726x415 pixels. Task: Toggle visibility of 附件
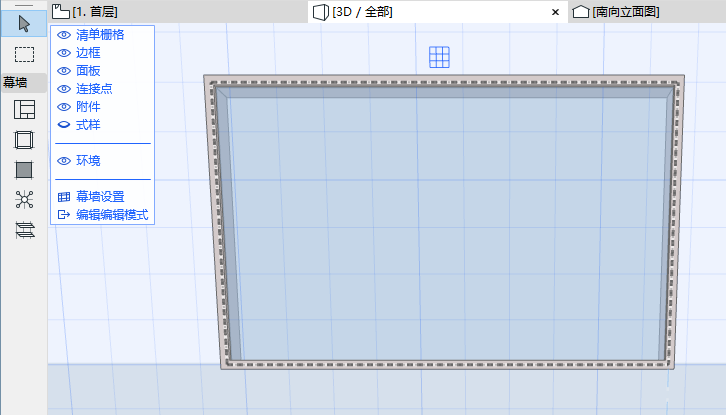(64, 107)
